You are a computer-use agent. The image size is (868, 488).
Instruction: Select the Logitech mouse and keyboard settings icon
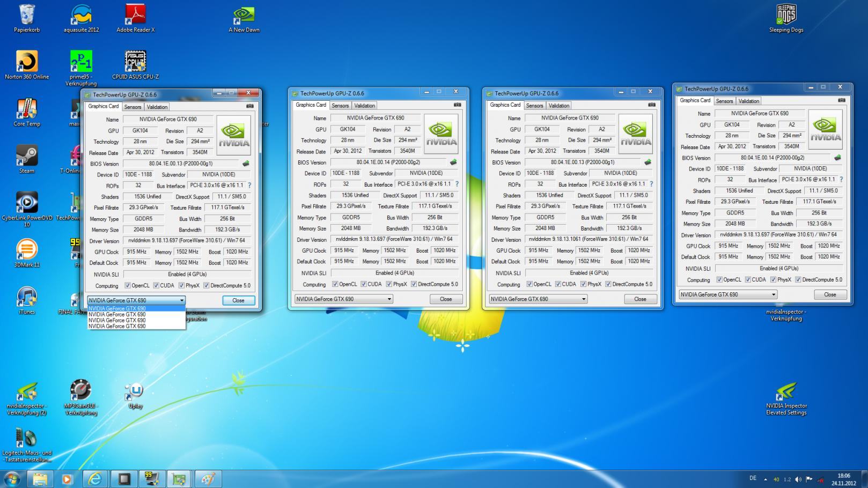pos(27,445)
